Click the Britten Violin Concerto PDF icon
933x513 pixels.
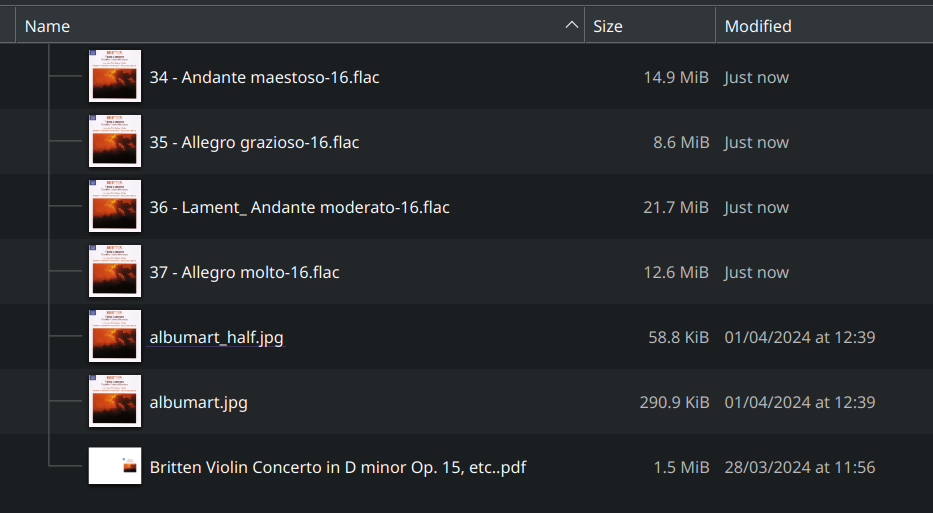click(x=115, y=466)
